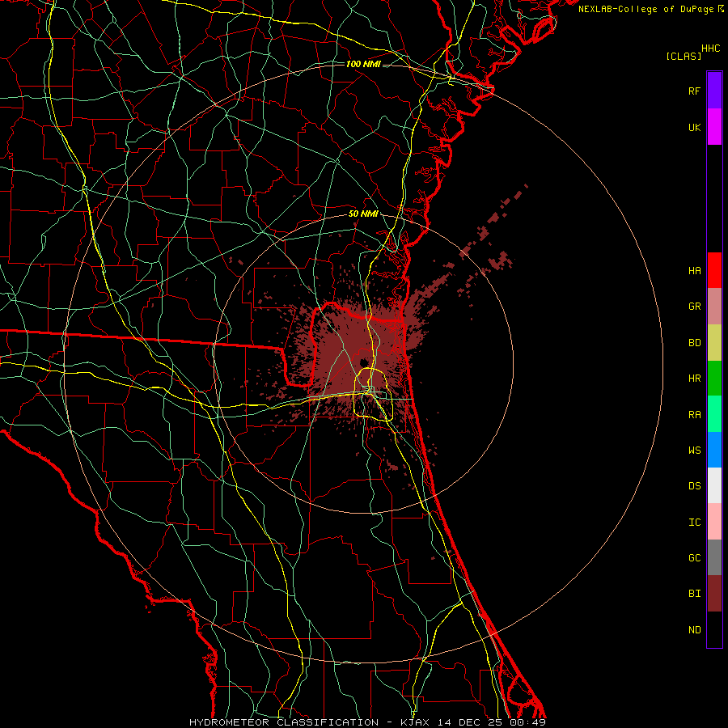
Task: Click the UK magenta legend swatch
Action: [x=714, y=127]
